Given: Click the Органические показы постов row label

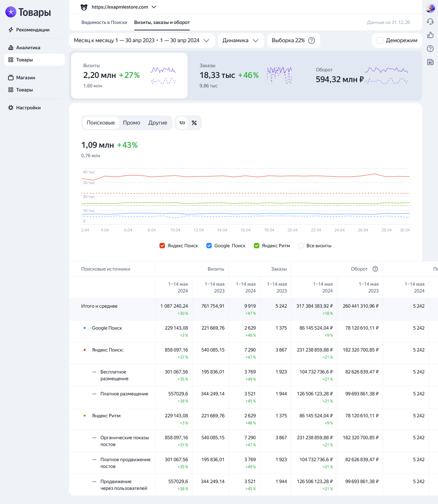Looking at the screenshot, I should coord(125,441).
